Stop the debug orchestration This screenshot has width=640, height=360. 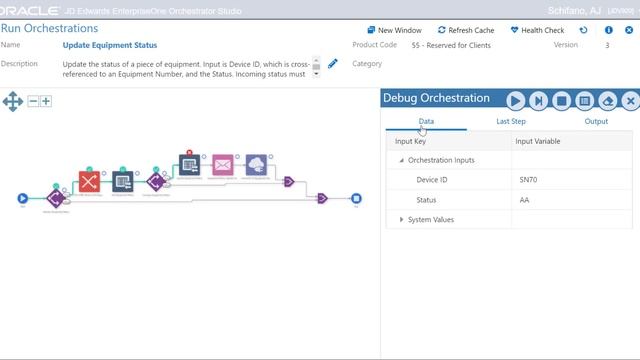tap(562, 101)
